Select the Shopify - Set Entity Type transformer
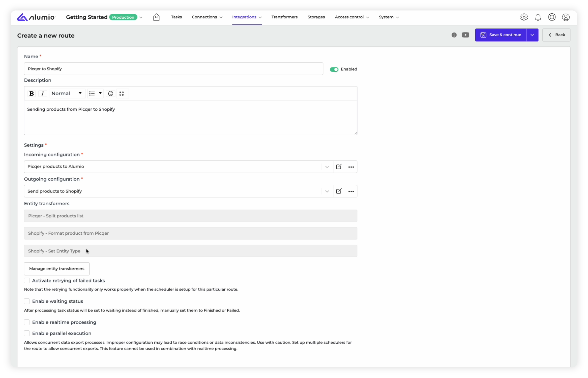Viewport: 588px width, 378px height. 190,251
